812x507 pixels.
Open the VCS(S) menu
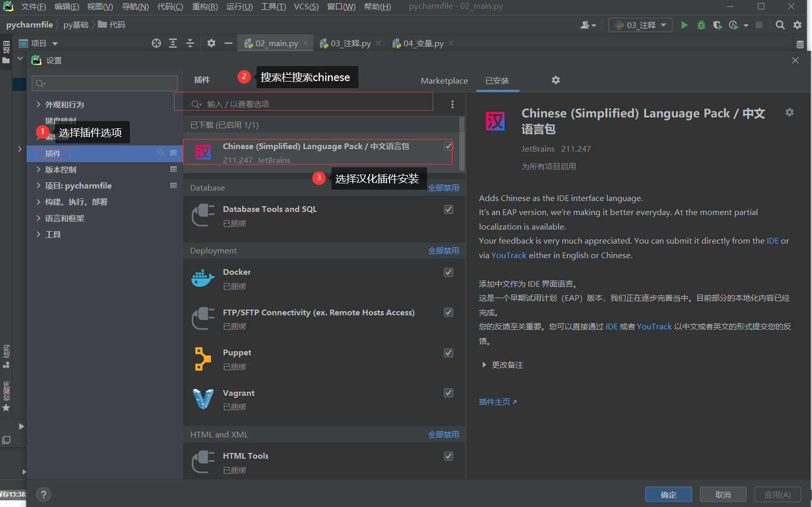(307, 7)
